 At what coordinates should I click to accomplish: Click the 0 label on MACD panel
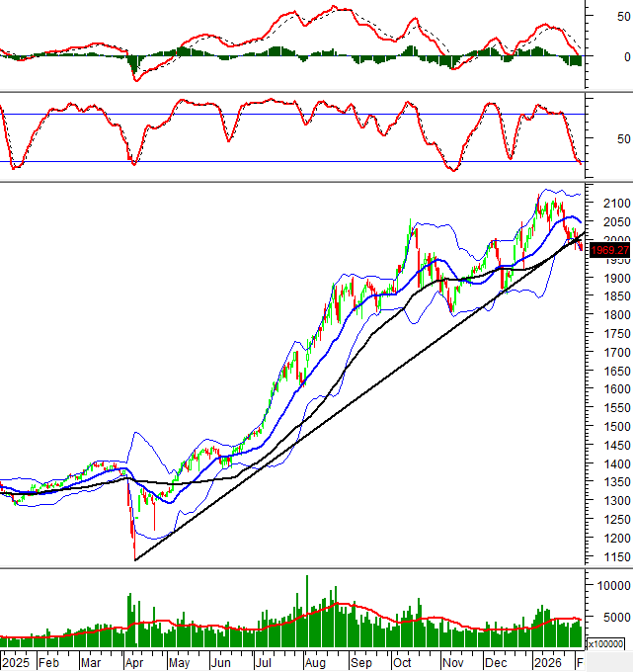(597, 57)
